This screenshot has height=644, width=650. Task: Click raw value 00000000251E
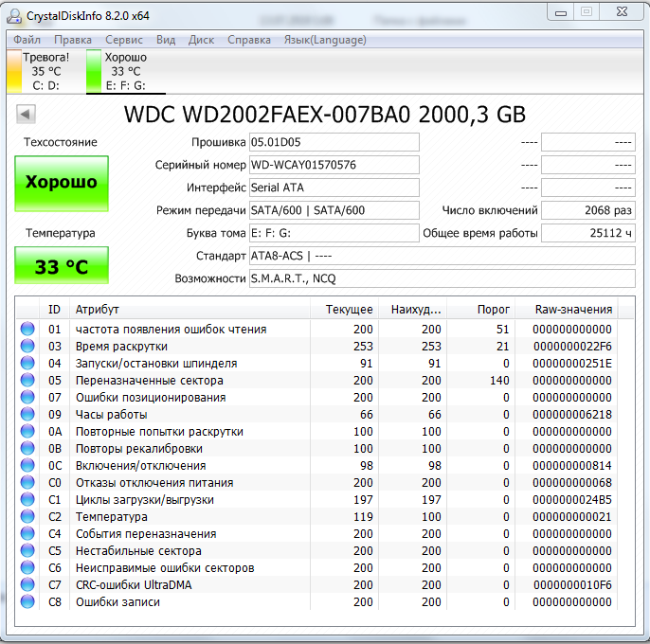(572, 363)
